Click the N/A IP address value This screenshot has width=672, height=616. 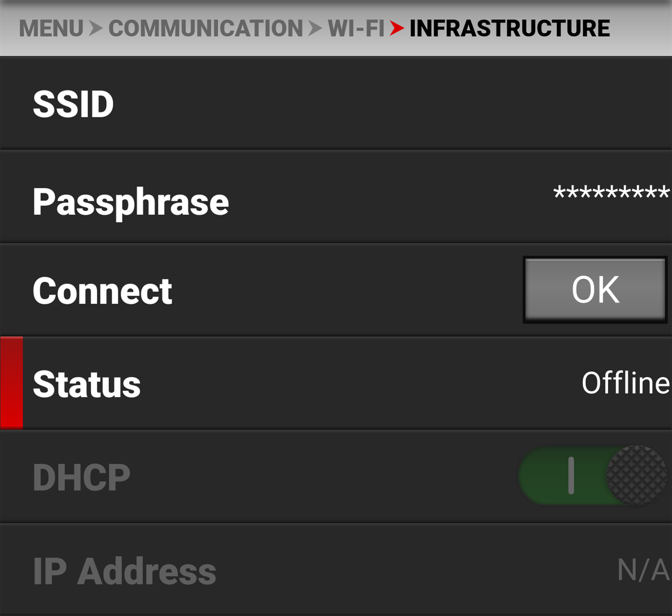coord(643,570)
